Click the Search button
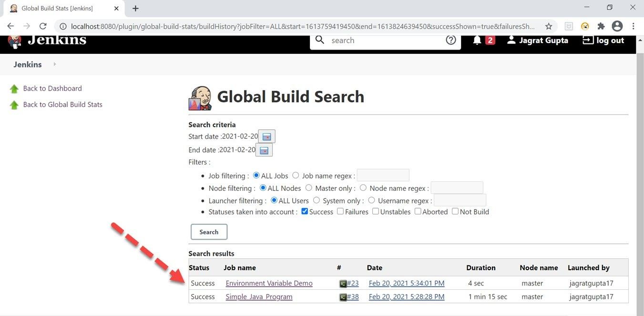The height and width of the screenshot is (316, 644). click(x=209, y=232)
